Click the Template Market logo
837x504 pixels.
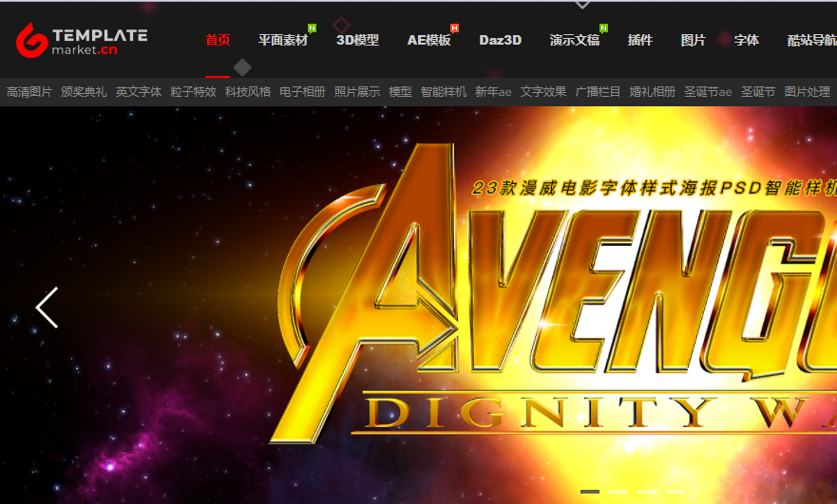[x=82, y=40]
